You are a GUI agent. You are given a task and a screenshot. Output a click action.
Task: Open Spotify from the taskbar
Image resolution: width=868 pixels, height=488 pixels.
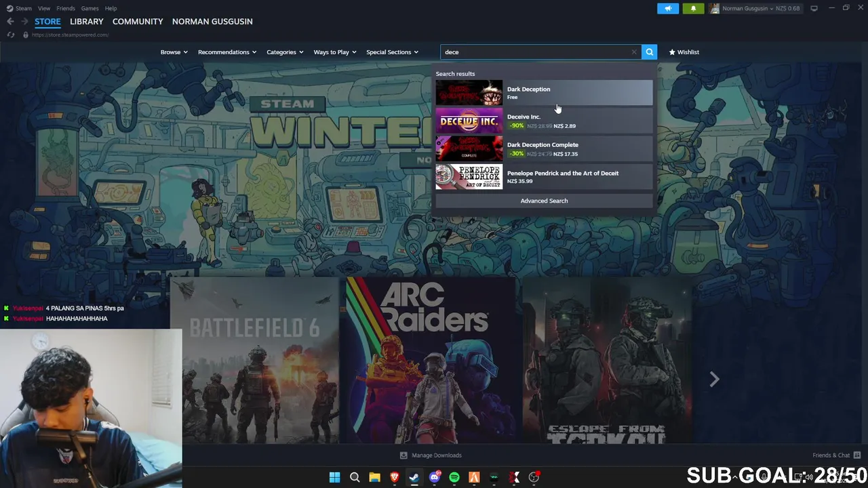(454, 478)
